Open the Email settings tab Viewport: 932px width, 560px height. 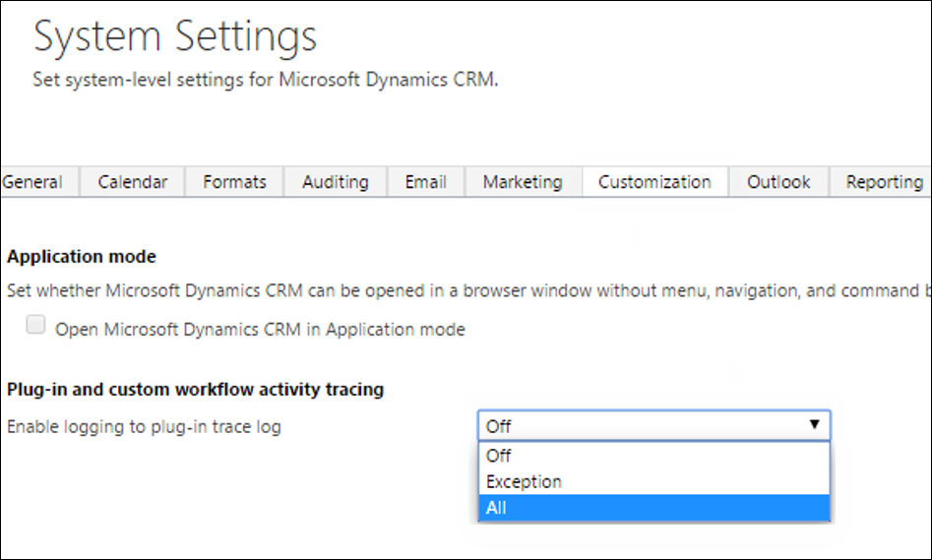[427, 182]
